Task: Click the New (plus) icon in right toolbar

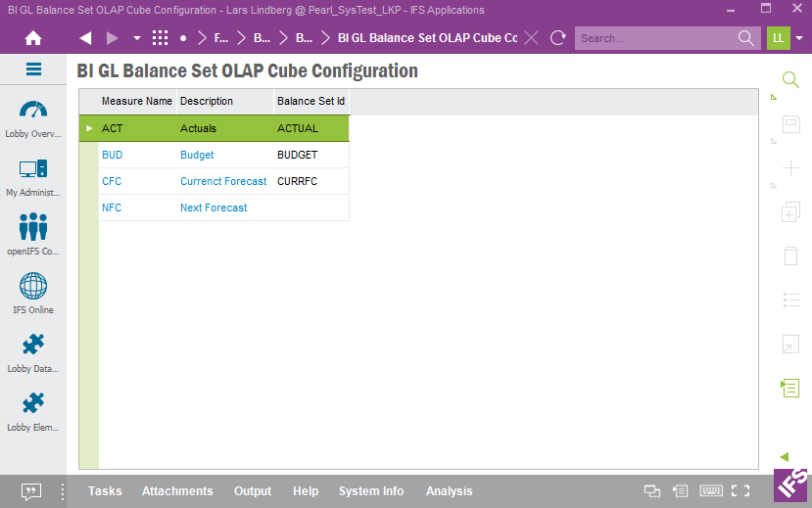Action: [x=790, y=168]
